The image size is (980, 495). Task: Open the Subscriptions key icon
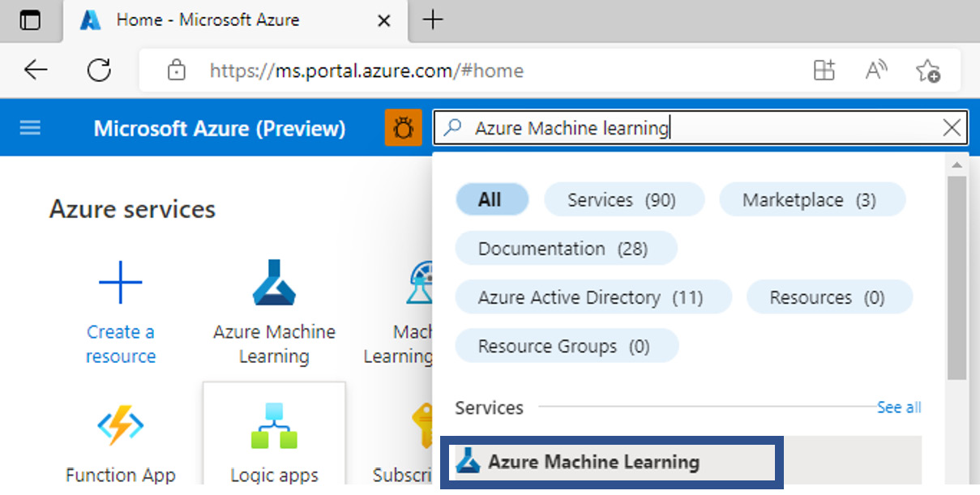click(422, 426)
